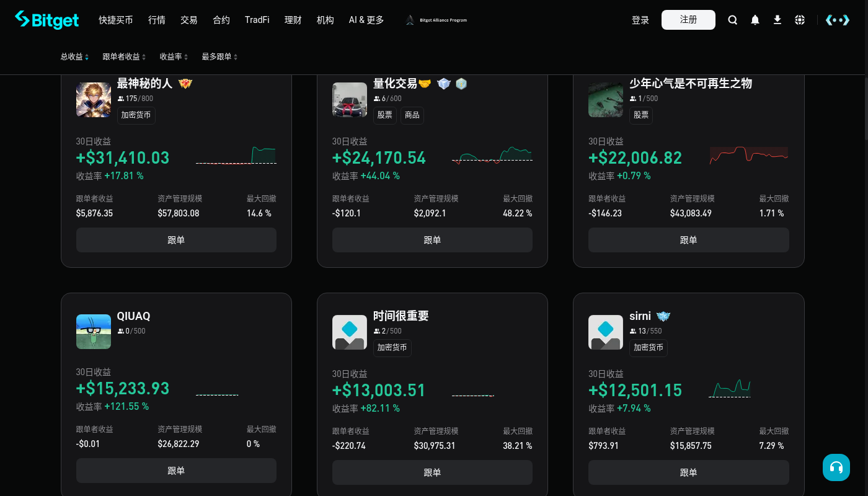Select 加密货币 tag on 时间很重要 card
This screenshot has width=868, height=496.
tap(392, 348)
